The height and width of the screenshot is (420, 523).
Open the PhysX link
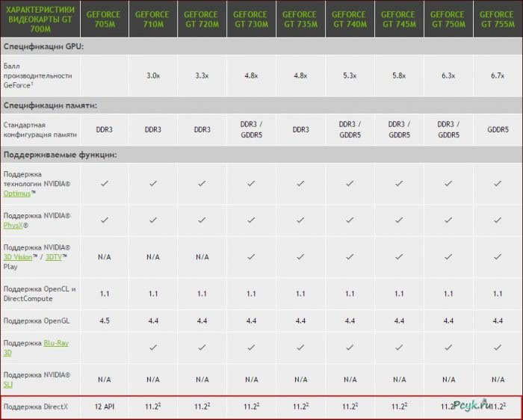[x=13, y=226]
